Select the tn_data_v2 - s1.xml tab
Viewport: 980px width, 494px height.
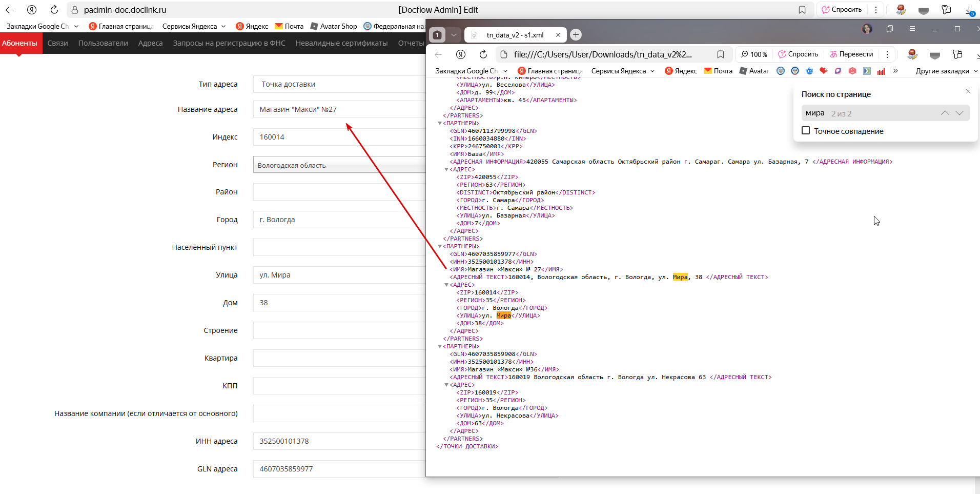(515, 35)
